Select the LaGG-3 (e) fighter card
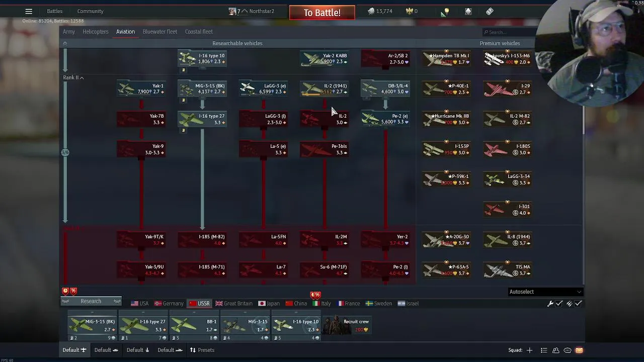 263,89
